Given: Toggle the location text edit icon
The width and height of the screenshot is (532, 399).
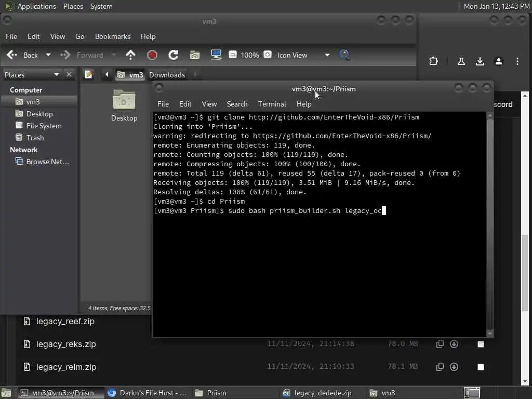Looking at the screenshot, I should tap(88, 75).
